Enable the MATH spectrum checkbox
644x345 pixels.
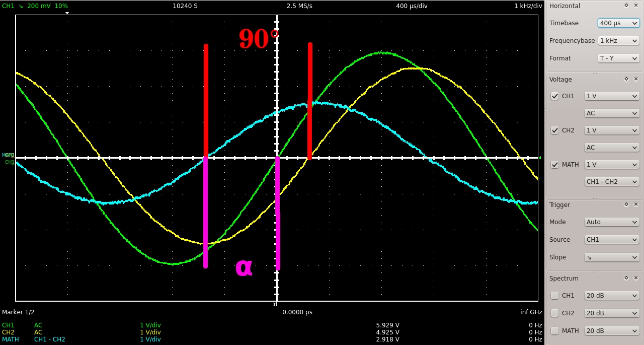coord(555,331)
